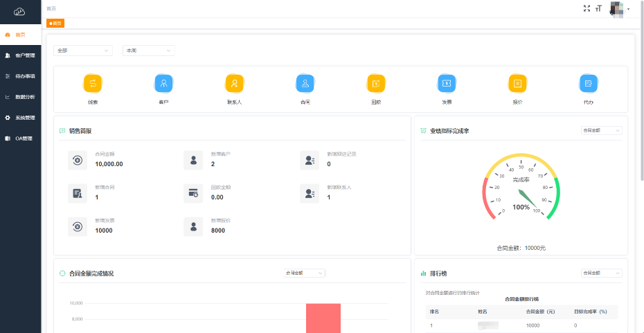Viewport: 644px width, 333px height.
Task: Click the 合同金额 value 10,000.00 statistic
Action: pyautogui.click(x=109, y=164)
